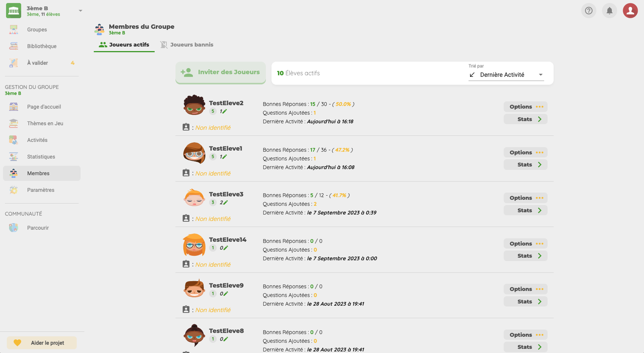Open Options menu for TestEleve2
This screenshot has width=644, height=353.
click(x=525, y=107)
